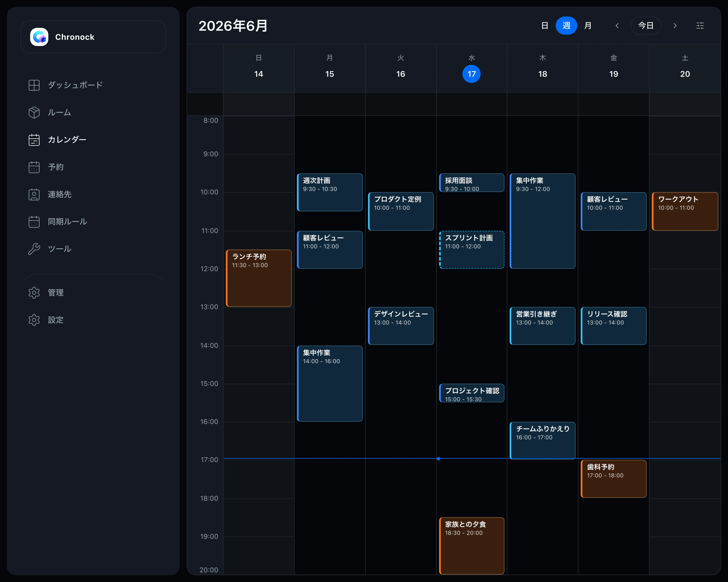The height and width of the screenshot is (582, 728).
Task: Select highlighted Wednesday 17 date
Action: click(x=471, y=74)
